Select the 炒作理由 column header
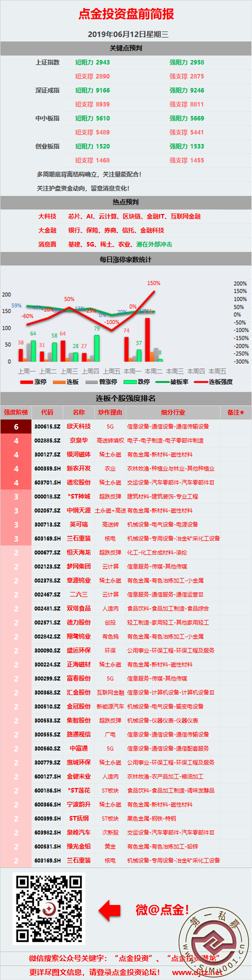This screenshot has height=980, width=252. pos(110,412)
